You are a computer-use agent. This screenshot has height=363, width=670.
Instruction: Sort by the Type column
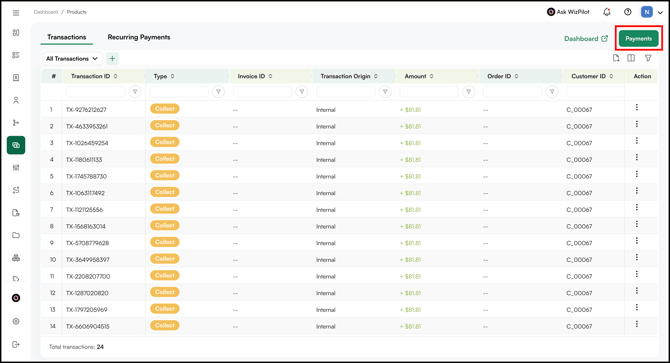pyautogui.click(x=173, y=76)
